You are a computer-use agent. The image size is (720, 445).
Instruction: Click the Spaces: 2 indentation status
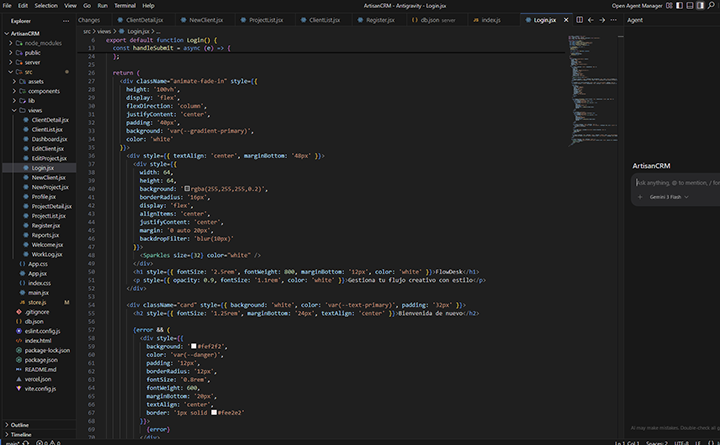click(657, 443)
